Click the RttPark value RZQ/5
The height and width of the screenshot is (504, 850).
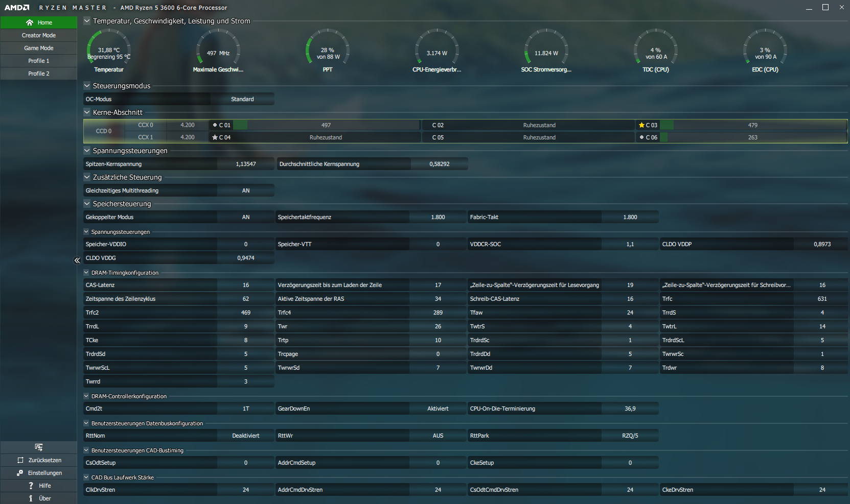pos(630,436)
